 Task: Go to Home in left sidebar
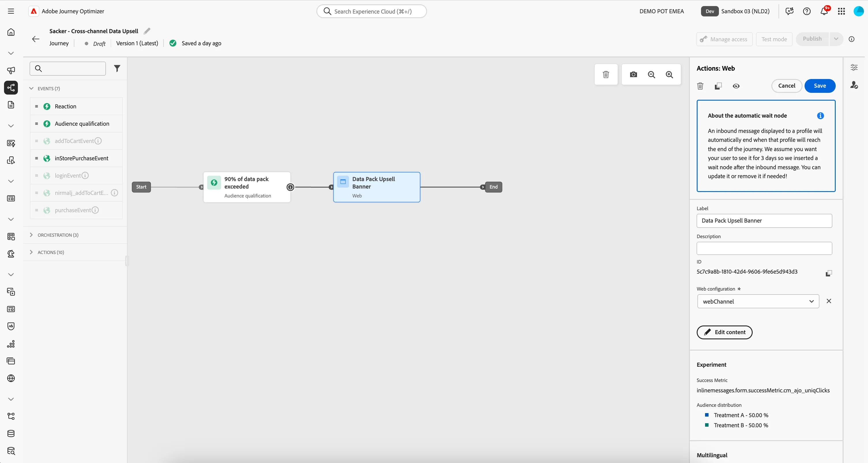tap(11, 32)
